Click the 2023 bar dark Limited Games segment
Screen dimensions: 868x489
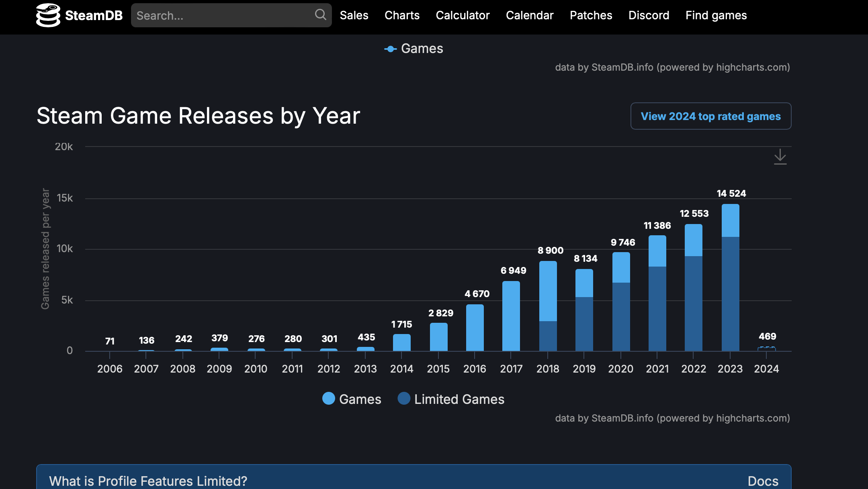click(x=730, y=294)
